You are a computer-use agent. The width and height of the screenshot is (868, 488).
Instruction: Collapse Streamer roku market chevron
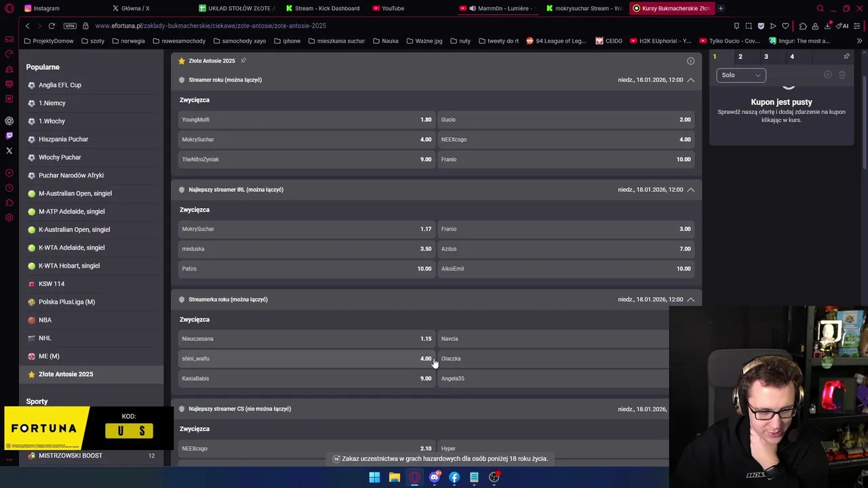point(690,80)
